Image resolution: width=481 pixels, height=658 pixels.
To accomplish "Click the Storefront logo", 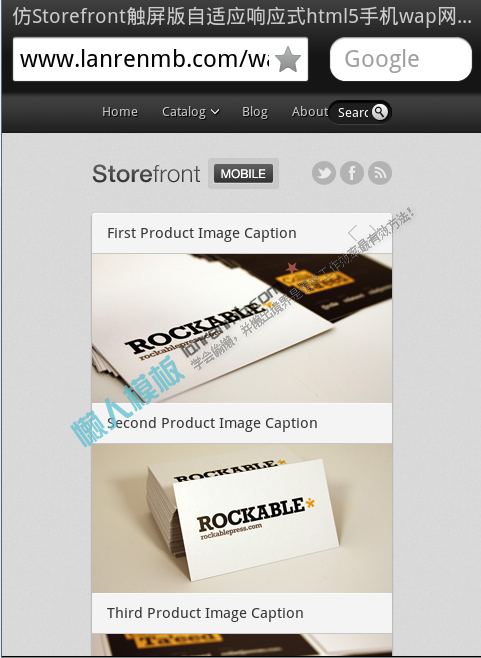I will click(x=146, y=174).
